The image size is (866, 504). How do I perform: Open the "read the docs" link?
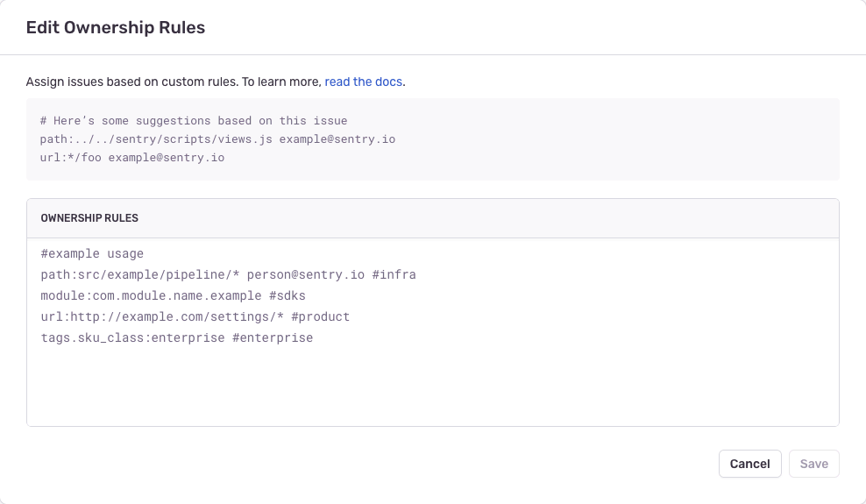tap(363, 82)
